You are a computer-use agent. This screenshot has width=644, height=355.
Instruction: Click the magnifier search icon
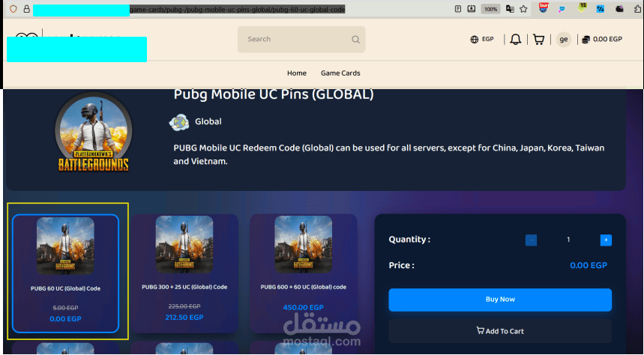355,40
